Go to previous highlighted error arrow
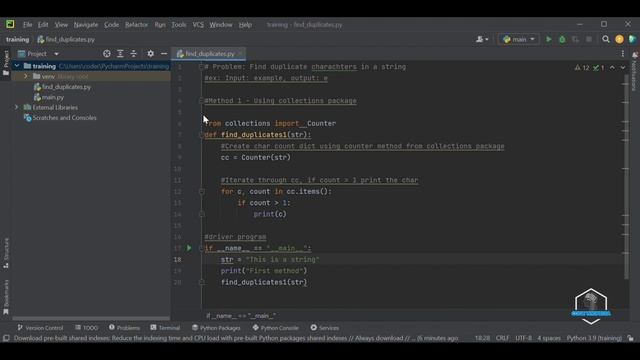Screen dimensions: 640x360 coord(612,68)
